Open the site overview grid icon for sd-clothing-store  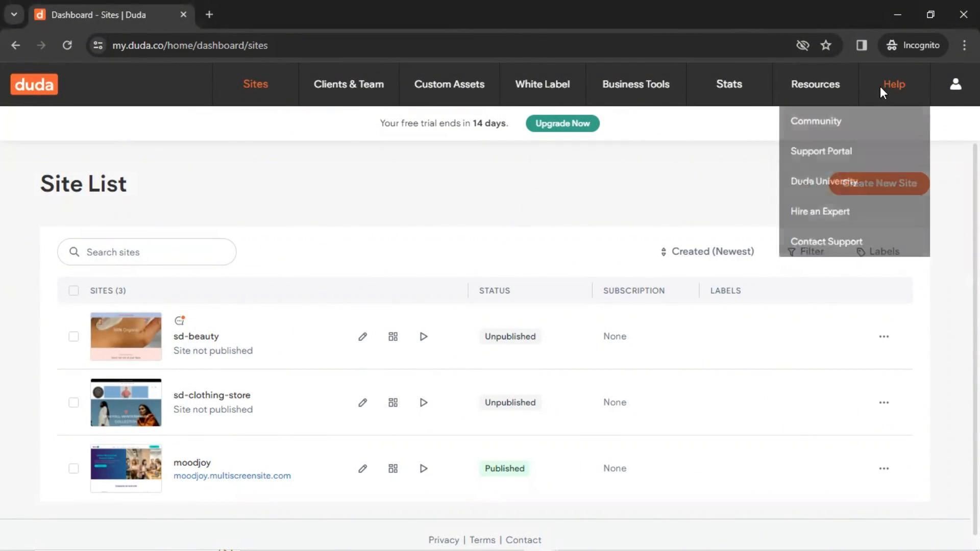[393, 403]
